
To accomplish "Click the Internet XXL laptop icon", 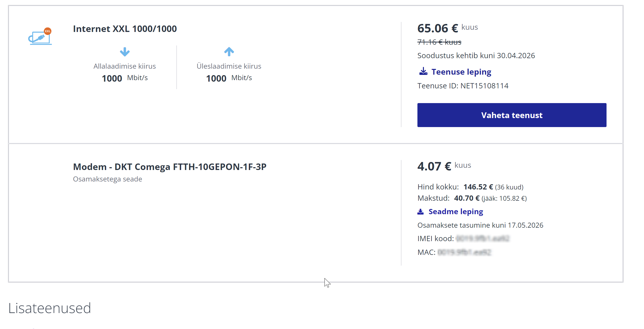I will (40, 36).
